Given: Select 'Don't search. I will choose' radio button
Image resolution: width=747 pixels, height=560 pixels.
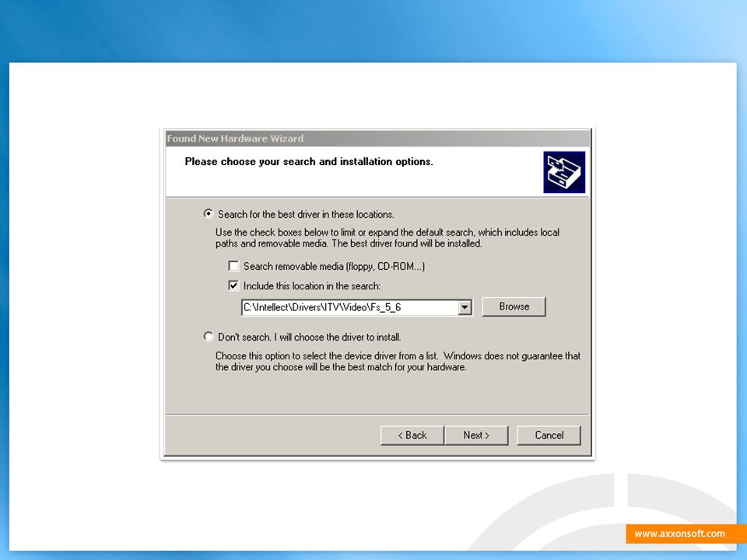Looking at the screenshot, I should click(209, 337).
